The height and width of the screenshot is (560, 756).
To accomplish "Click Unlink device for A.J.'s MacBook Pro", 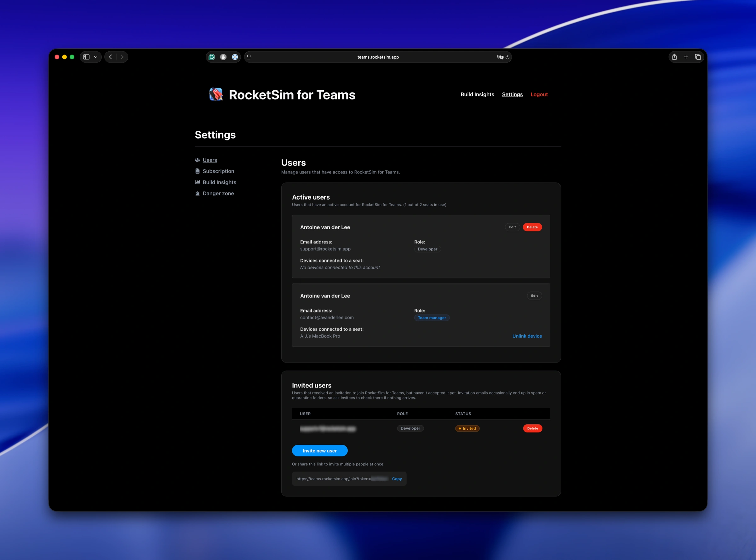I will click(527, 336).
